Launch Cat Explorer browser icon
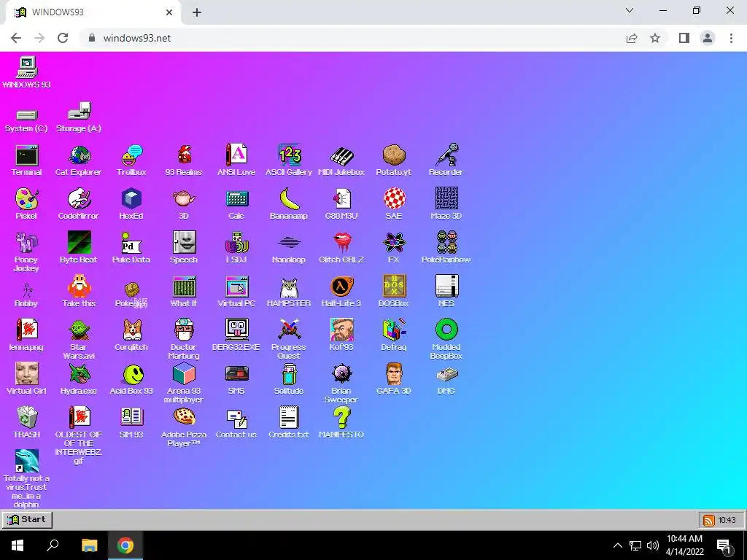The image size is (747, 560). (x=79, y=156)
